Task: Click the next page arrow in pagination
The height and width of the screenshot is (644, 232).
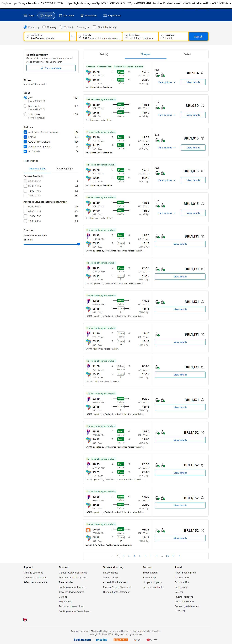Action: coord(179,556)
